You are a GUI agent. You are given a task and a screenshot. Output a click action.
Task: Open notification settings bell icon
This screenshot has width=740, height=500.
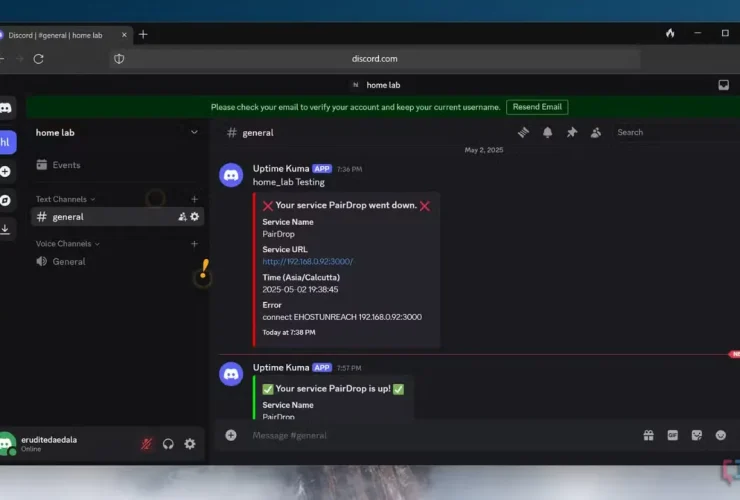(547, 133)
